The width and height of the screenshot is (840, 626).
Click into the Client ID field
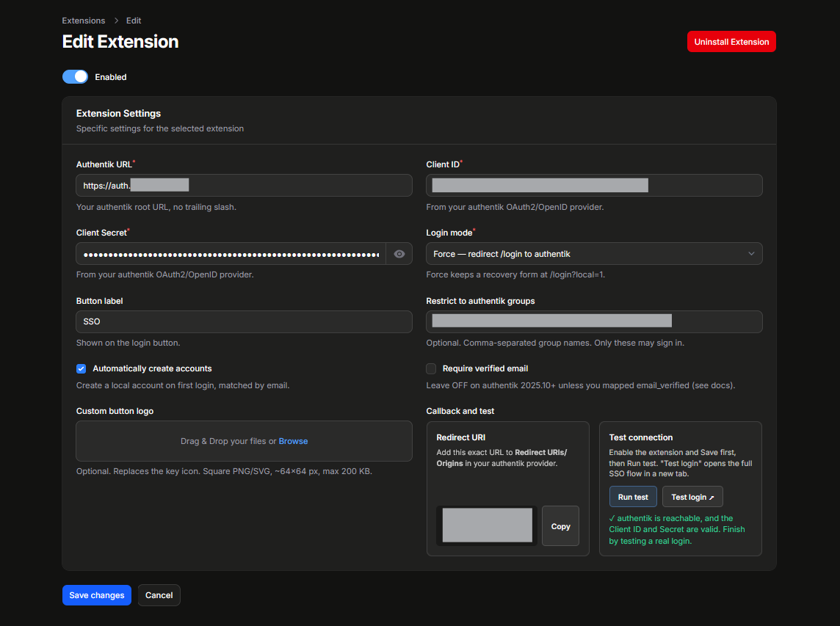point(594,185)
